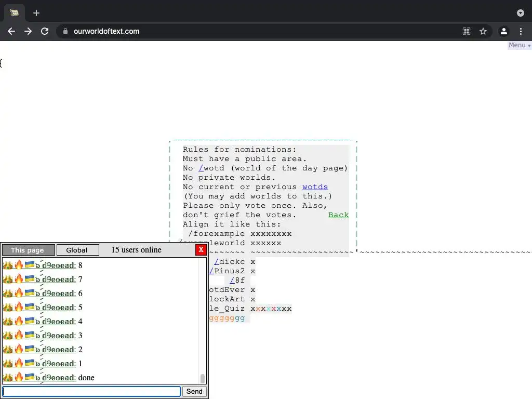This screenshot has height=399, width=532.
Task: Click the crown emoji on done message row
Action: [x=7, y=377]
